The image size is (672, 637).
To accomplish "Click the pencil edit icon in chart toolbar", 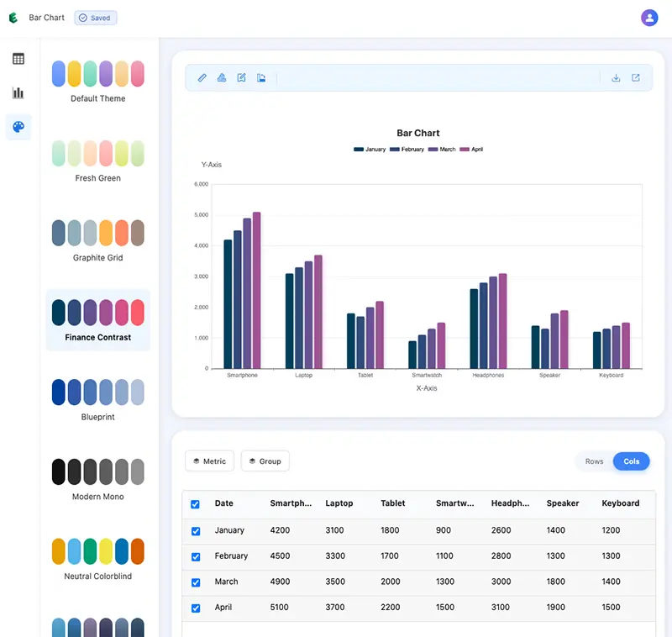I will pyautogui.click(x=202, y=77).
